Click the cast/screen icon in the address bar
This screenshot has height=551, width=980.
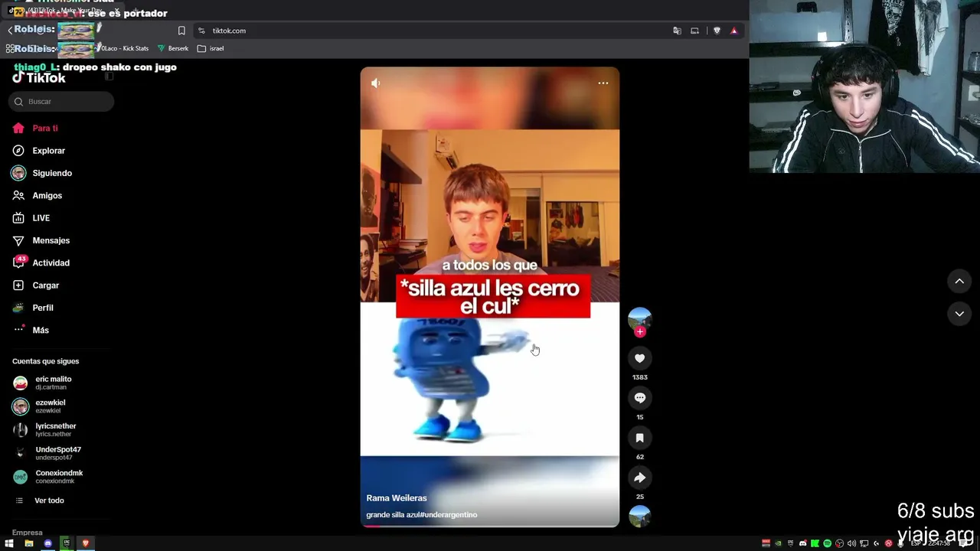694,31
